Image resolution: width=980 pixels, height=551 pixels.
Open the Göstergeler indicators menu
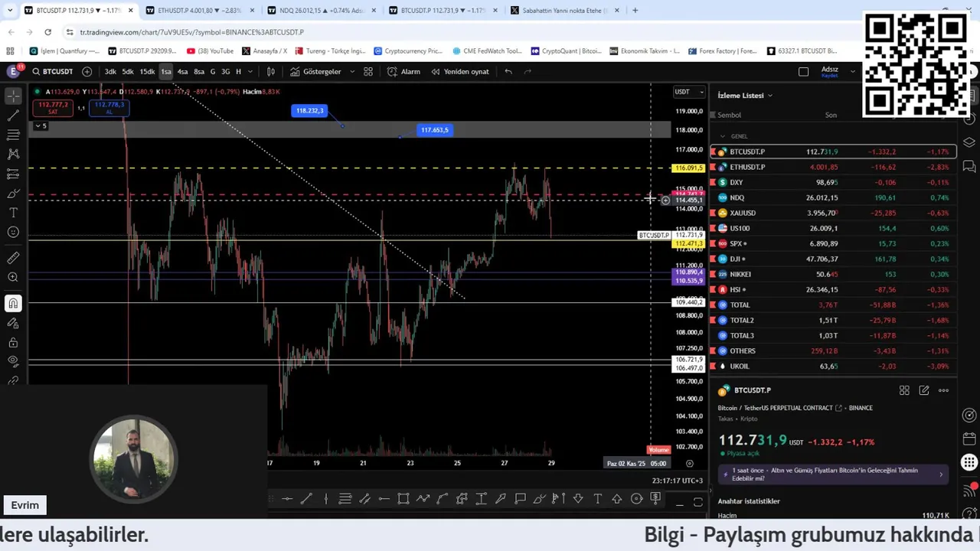point(315,71)
